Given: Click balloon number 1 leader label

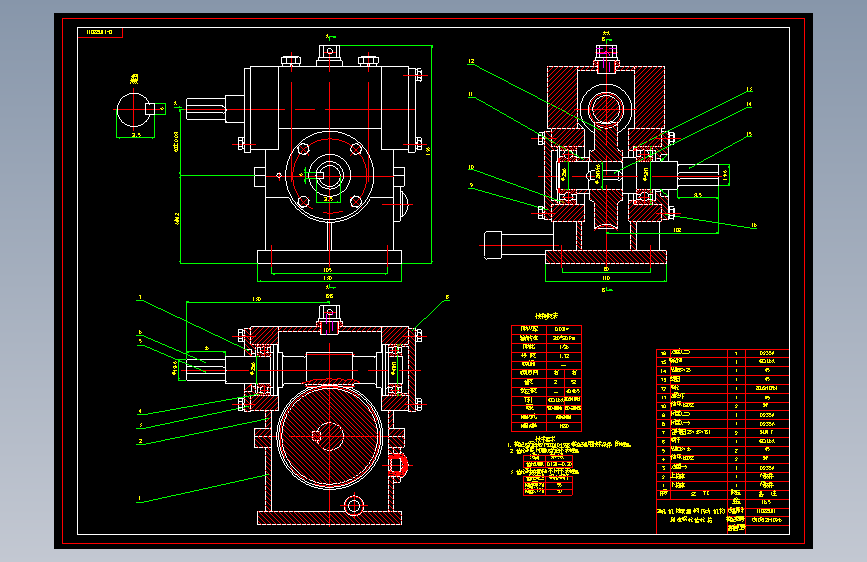Looking at the screenshot, I should (x=140, y=498).
